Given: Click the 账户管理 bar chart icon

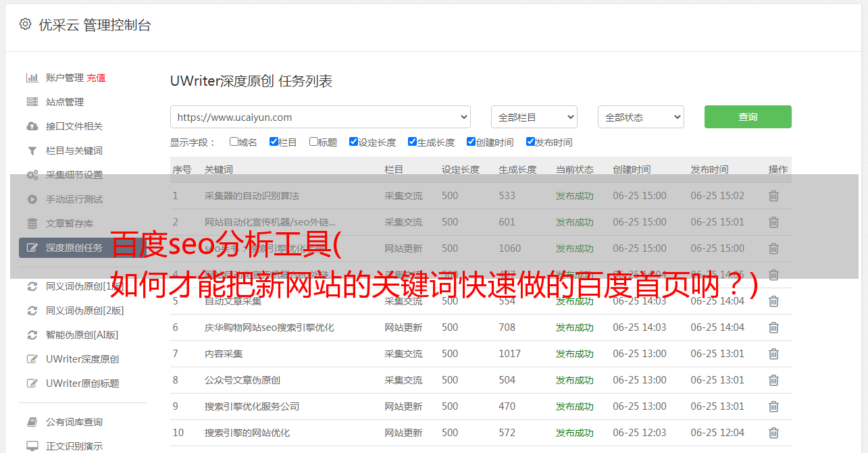Looking at the screenshot, I should pyautogui.click(x=32, y=78).
